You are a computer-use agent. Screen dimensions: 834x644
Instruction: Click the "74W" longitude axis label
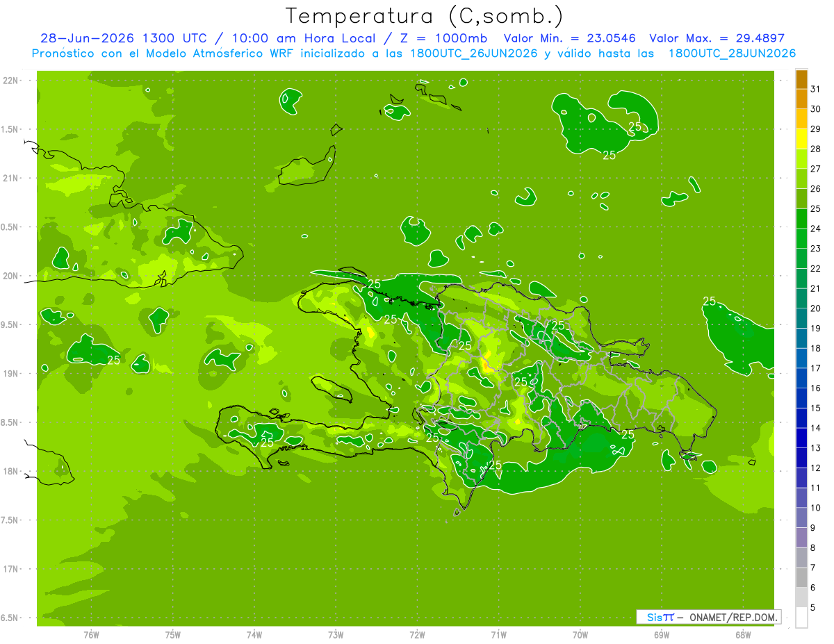pos(254,634)
